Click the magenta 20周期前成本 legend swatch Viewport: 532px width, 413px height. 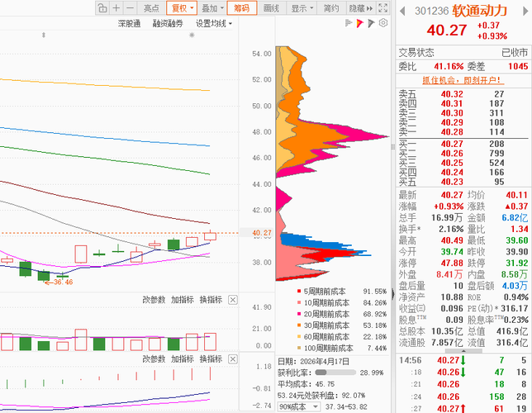[x=299, y=314]
